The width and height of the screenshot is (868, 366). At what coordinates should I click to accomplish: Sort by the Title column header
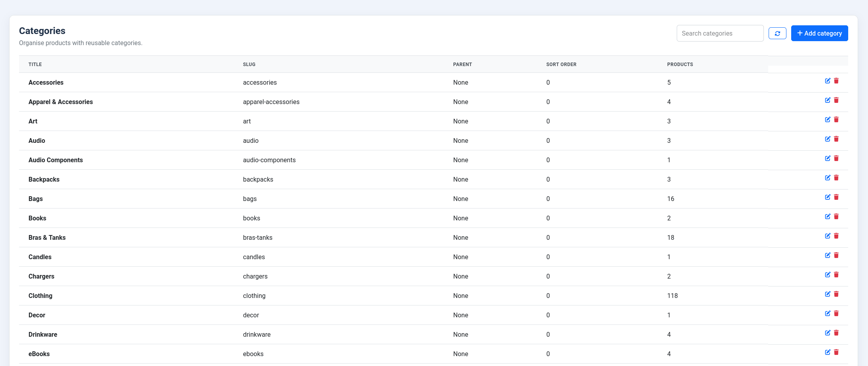(x=35, y=64)
